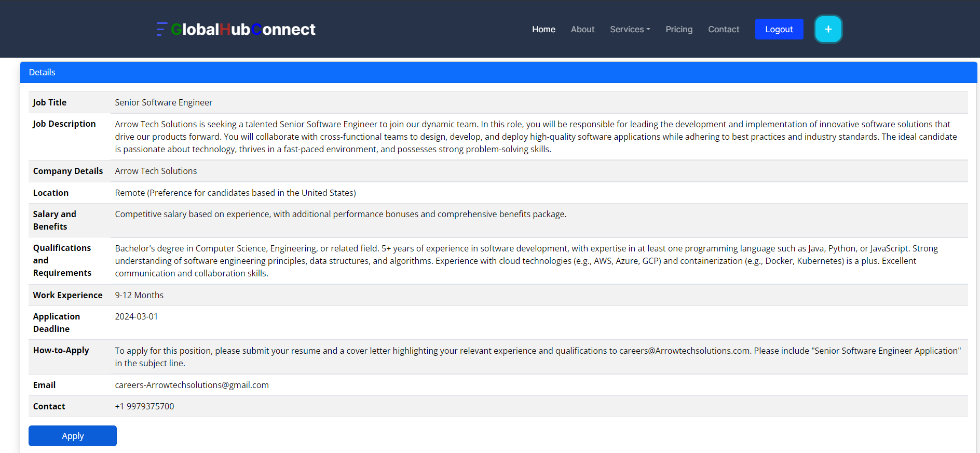Click the Arrow Tech Solutions company value

coord(156,171)
